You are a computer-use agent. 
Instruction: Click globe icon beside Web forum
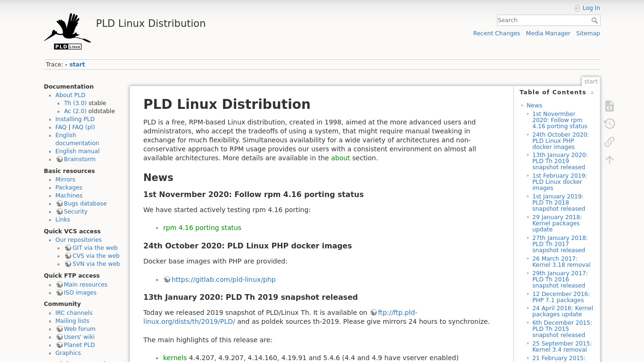click(59, 329)
